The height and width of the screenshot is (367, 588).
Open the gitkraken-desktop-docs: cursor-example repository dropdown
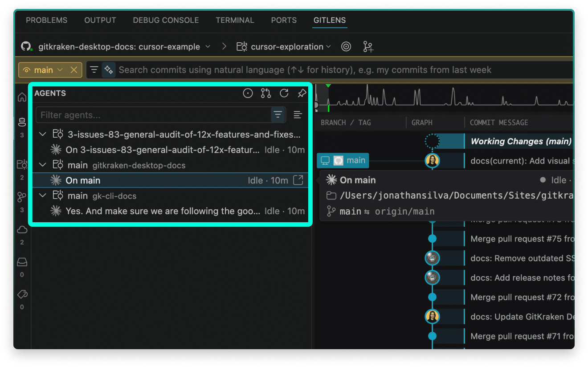[124, 47]
